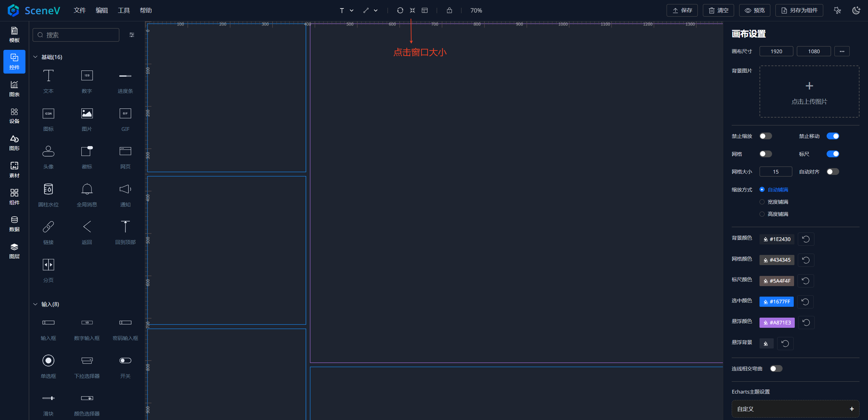Open the 图表 charts sidebar panel

pos(14,88)
